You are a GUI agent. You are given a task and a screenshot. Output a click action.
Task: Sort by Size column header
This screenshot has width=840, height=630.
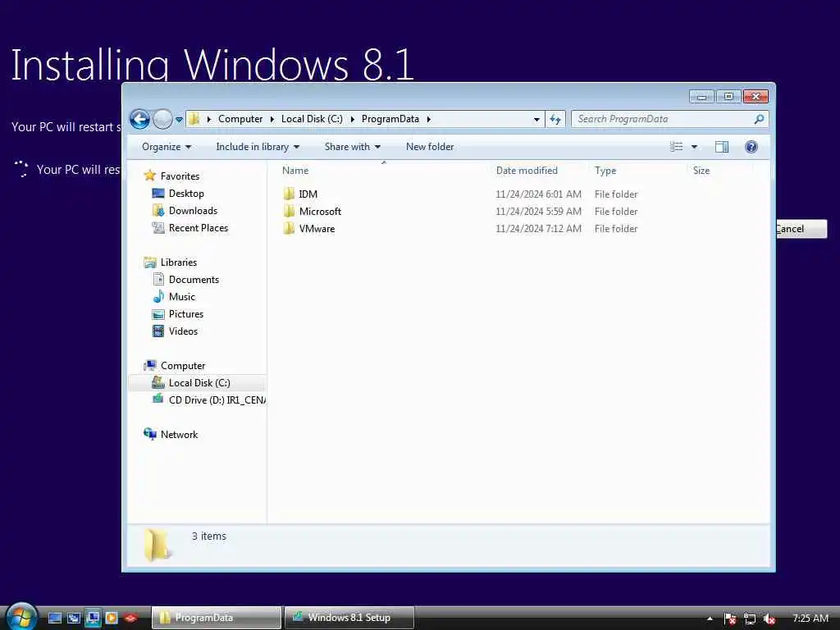(701, 171)
